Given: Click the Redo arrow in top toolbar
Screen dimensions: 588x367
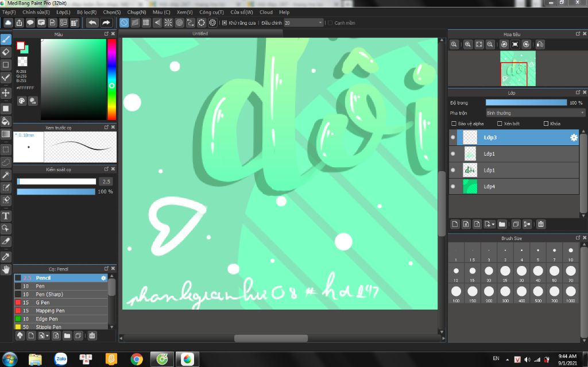Looking at the screenshot, I should point(106,23).
